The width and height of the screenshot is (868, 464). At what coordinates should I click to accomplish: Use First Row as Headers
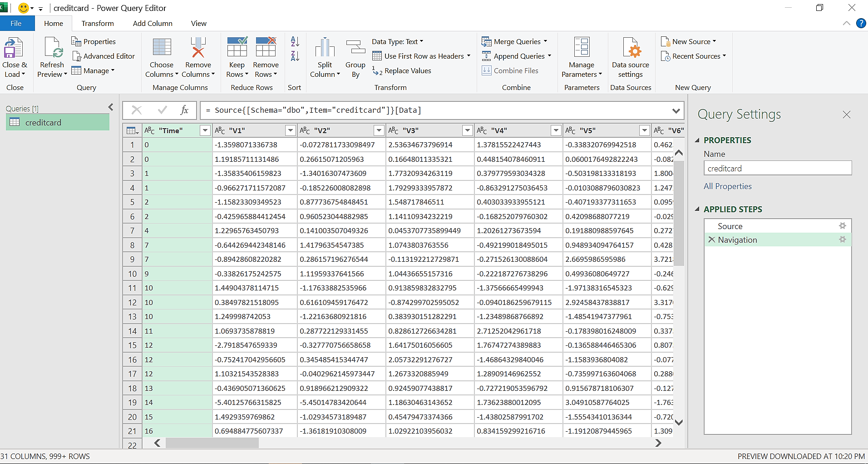(421, 56)
